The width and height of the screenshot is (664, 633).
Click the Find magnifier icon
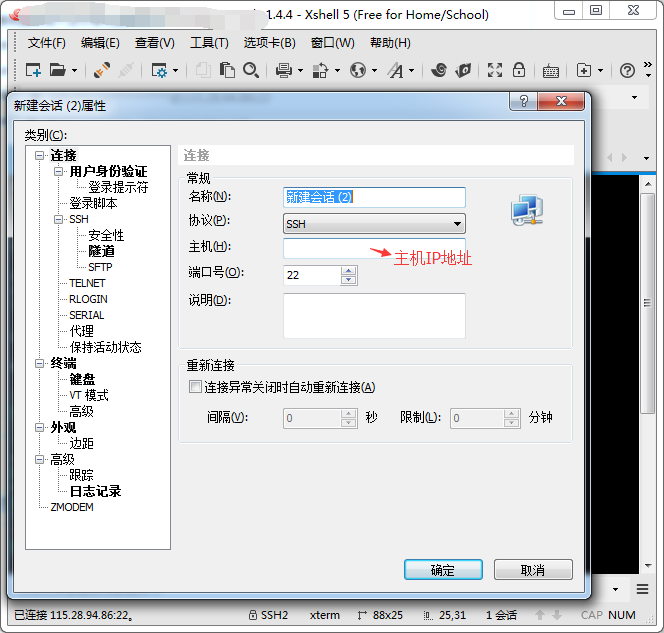pos(251,70)
